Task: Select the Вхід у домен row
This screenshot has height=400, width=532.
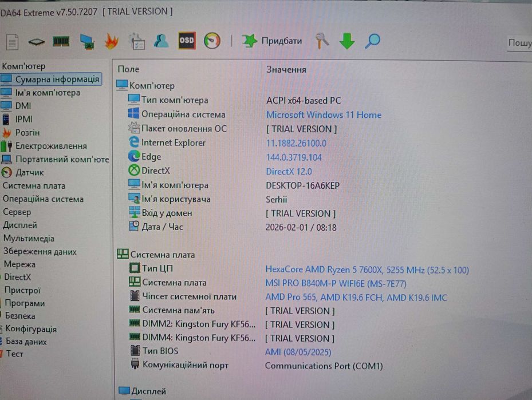Action: click(232, 213)
